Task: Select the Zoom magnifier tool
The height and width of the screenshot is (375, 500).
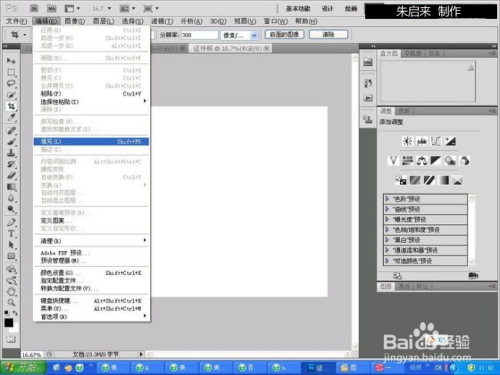Action: pos(11,303)
